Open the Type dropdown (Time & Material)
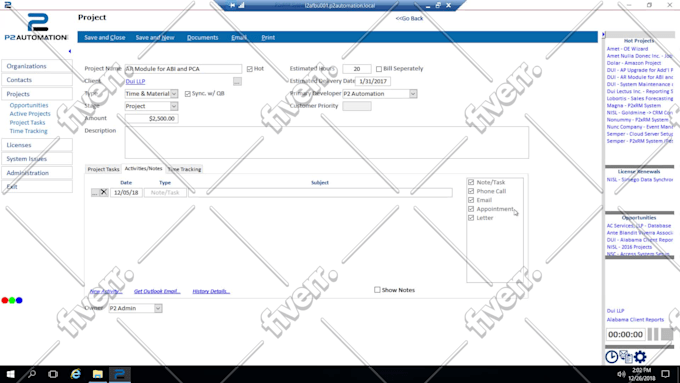This screenshot has height=383, width=680. click(174, 94)
